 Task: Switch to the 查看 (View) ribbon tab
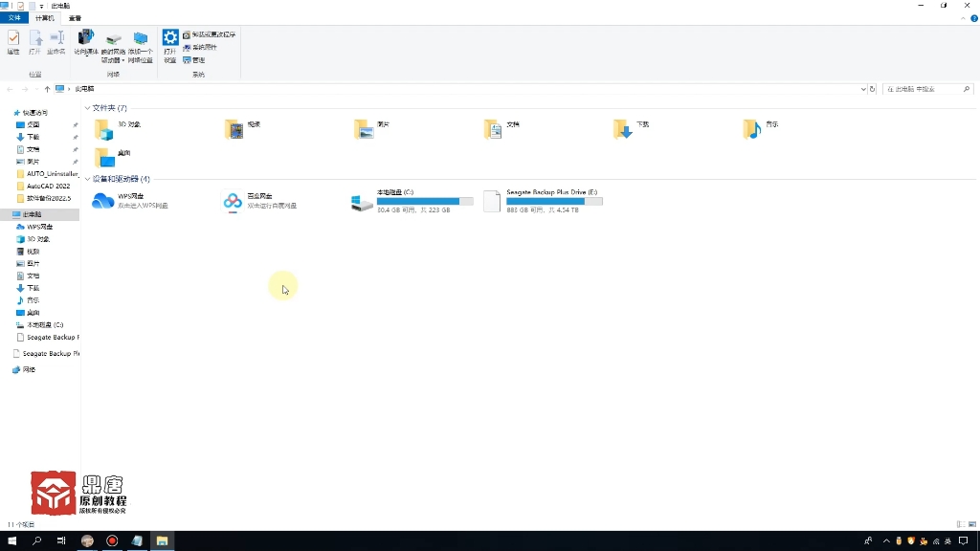(x=75, y=18)
